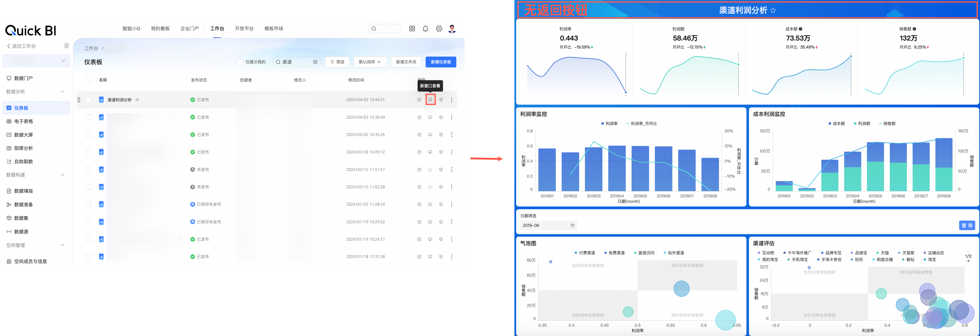Select the 渠道利润分析 row checkbox
980x336 pixels.
[88, 100]
